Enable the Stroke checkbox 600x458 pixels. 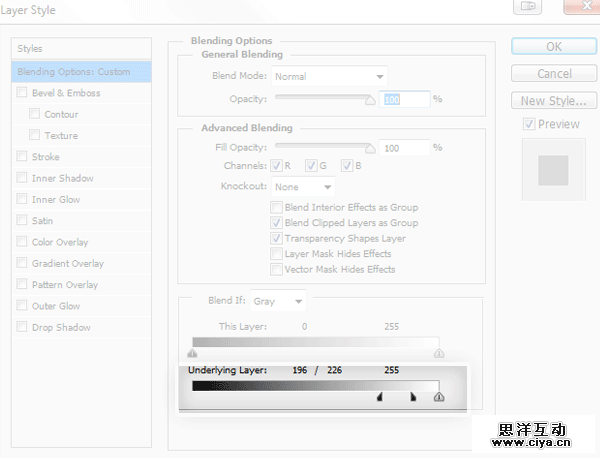tap(22, 156)
